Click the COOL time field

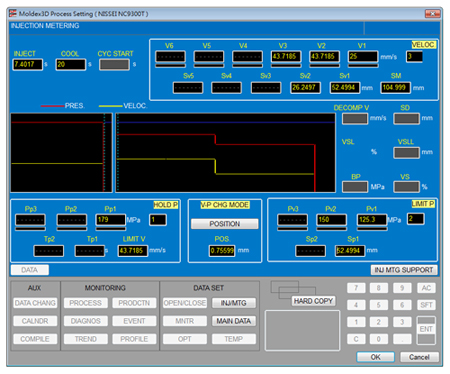pos(71,64)
